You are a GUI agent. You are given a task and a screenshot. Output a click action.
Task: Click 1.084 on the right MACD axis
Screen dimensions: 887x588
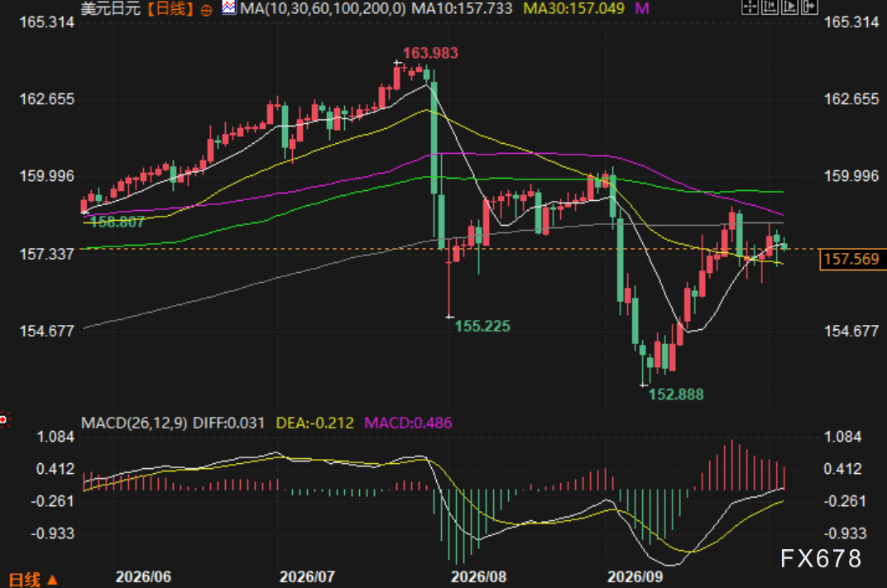843,437
